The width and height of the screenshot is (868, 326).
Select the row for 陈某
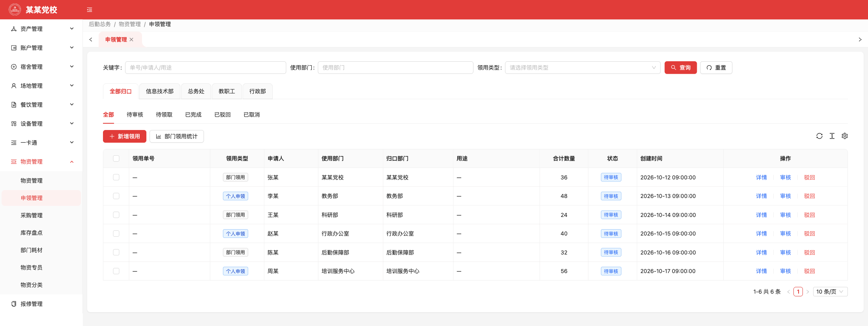click(x=116, y=253)
